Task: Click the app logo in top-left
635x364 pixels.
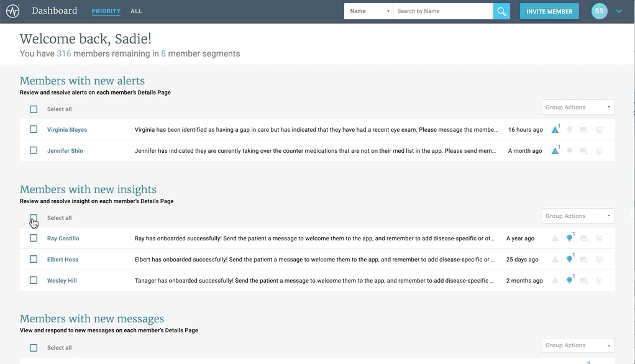Action: 12,11
